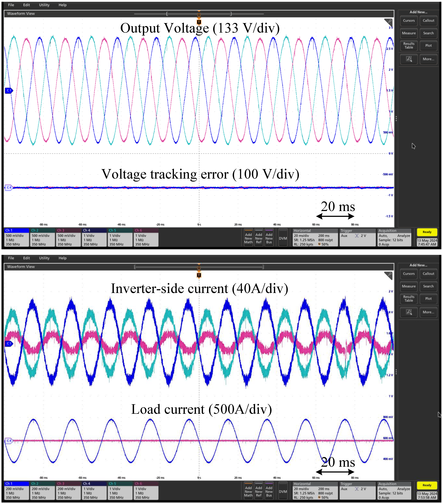Expand the More... button in the lower scope
Viewport: 443px width, 504px height.
pyautogui.click(x=428, y=312)
